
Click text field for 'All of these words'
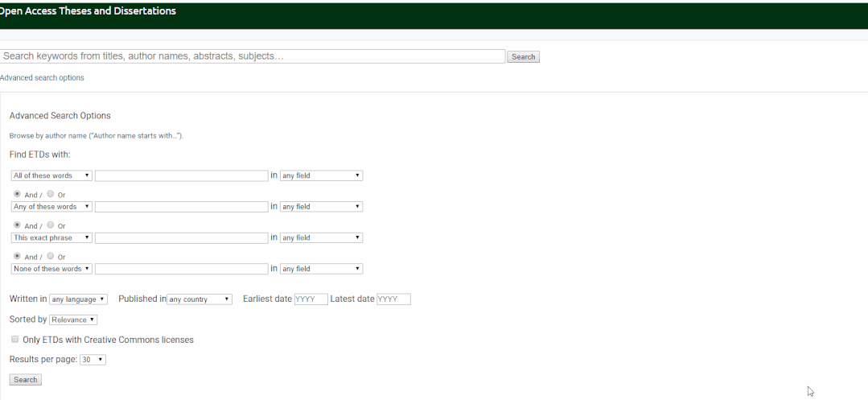(x=182, y=175)
